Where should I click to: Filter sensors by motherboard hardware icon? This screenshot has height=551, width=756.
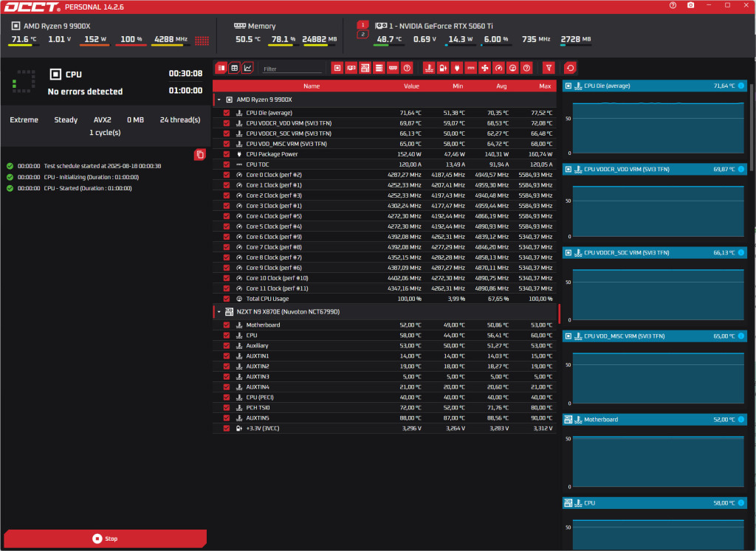click(x=365, y=68)
